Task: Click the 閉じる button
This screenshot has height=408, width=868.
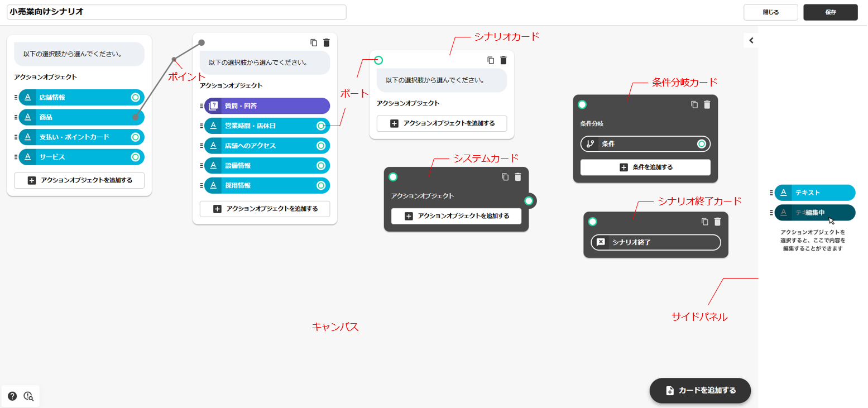Action: 770,12
